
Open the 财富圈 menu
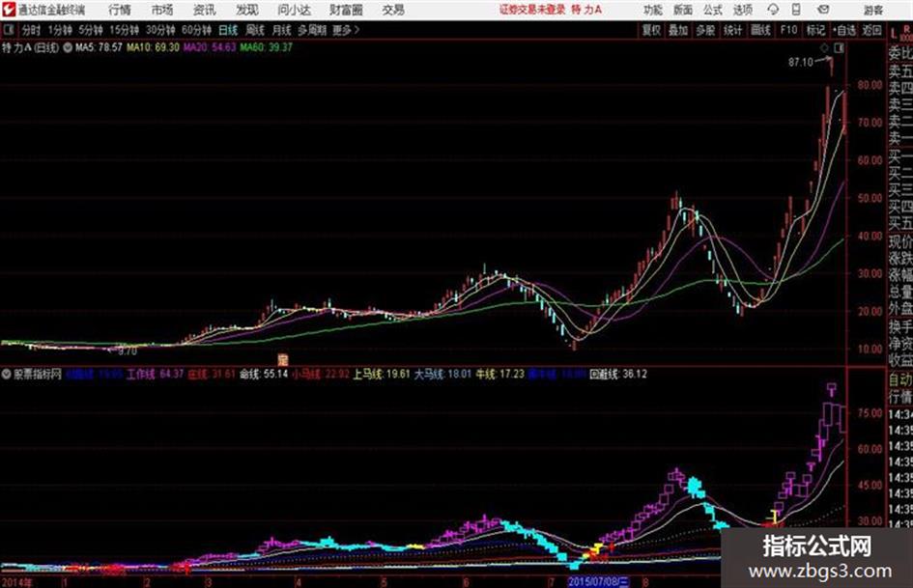pyautogui.click(x=346, y=10)
